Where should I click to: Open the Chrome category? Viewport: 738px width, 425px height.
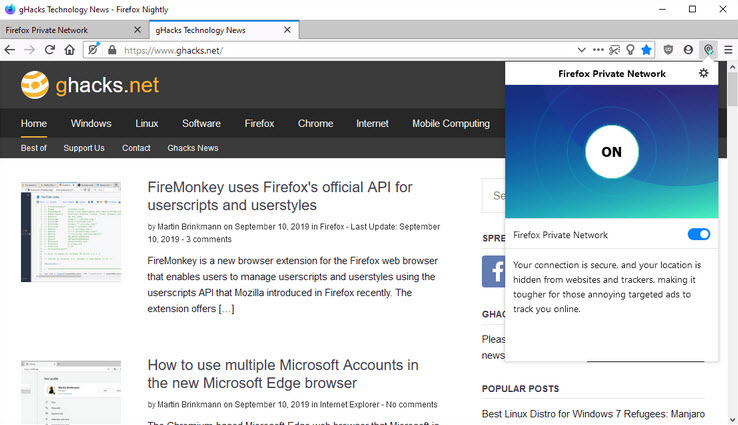pos(315,123)
